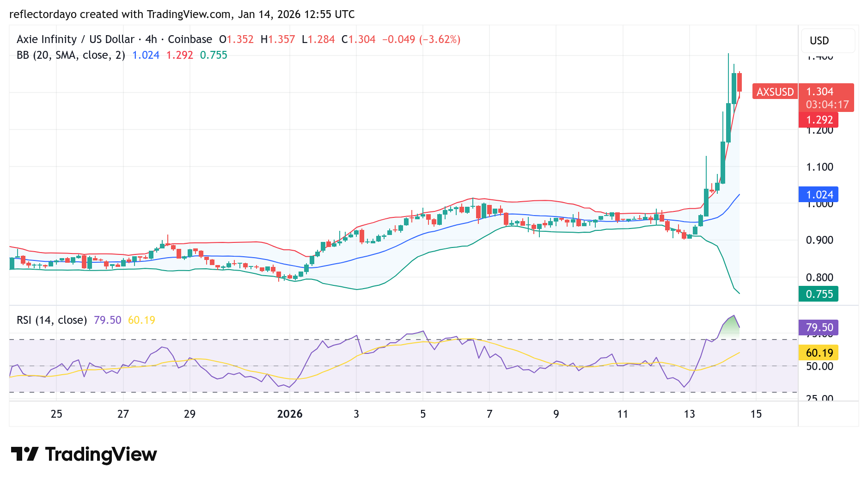Click the red 1.292 upper band axis label
This screenshot has height=482, width=868.
click(819, 120)
